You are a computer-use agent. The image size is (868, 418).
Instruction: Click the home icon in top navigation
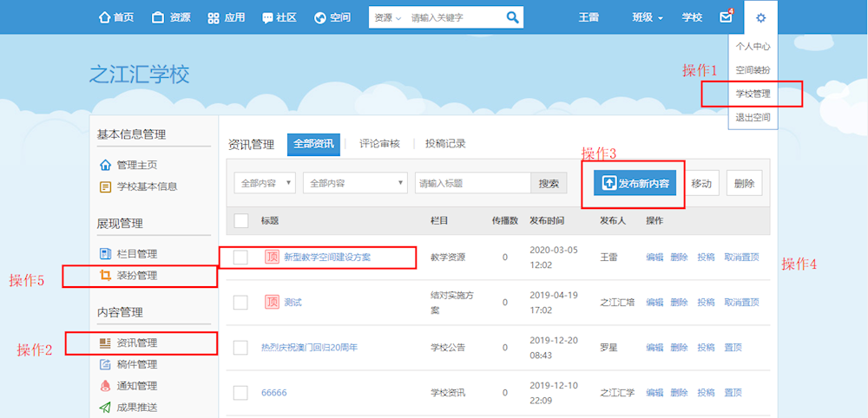(105, 17)
